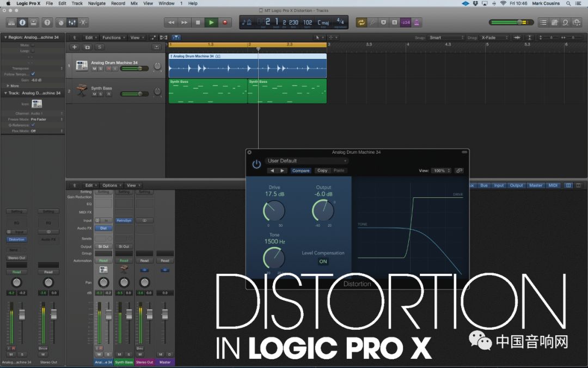588x368 pixels.
Task: Click the Drive knob in Distortion plugin
Action: [274, 211]
